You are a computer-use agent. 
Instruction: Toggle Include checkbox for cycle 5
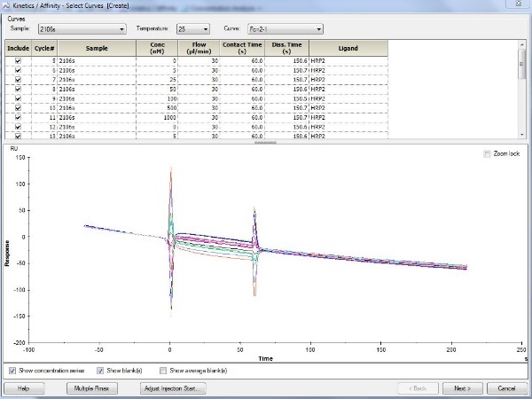(x=18, y=60)
